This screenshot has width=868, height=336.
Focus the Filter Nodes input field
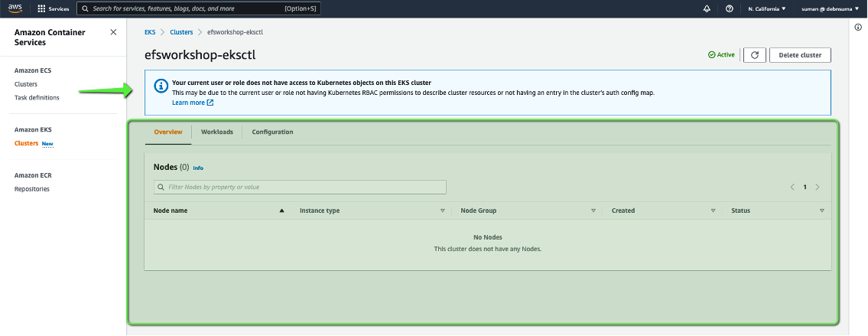pyautogui.click(x=300, y=187)
